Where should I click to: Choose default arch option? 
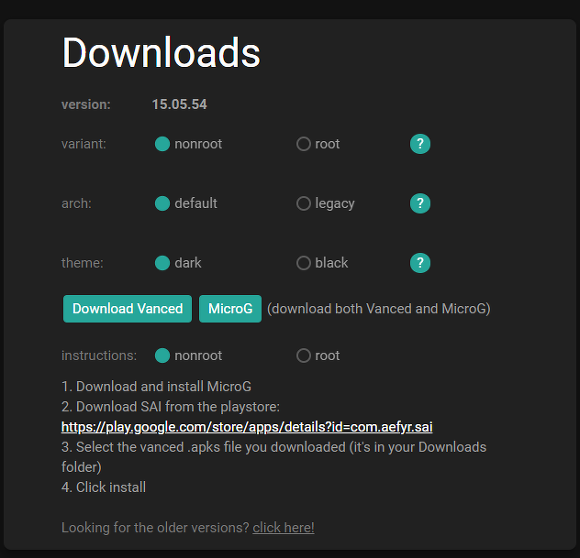[x=162, y=203]
